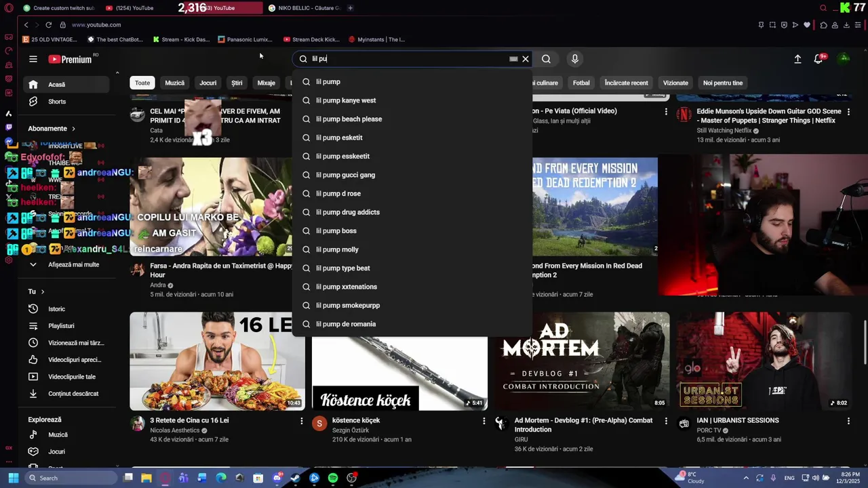Expand 'Afișează mai multe' subscriptions

click(x=66, y=264)
